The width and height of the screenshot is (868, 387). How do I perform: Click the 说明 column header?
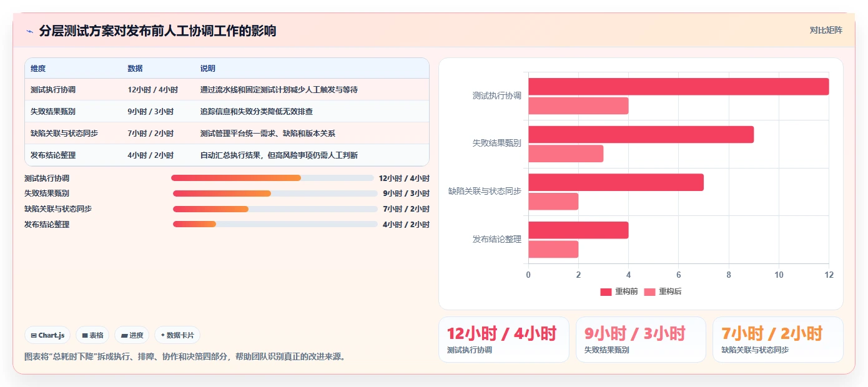click(x=207, y=69)
